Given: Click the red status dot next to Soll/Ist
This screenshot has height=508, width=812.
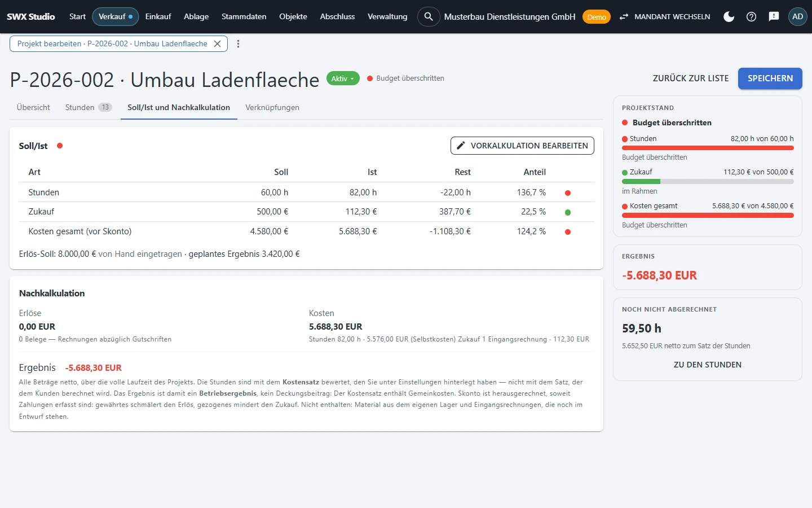Looking at the screenshot, I should (60, 146).
